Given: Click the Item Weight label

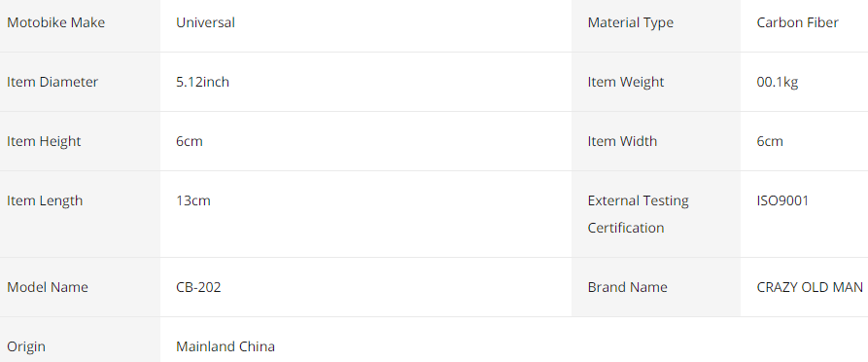Looking at the screenshot, I should pos(626,82).
